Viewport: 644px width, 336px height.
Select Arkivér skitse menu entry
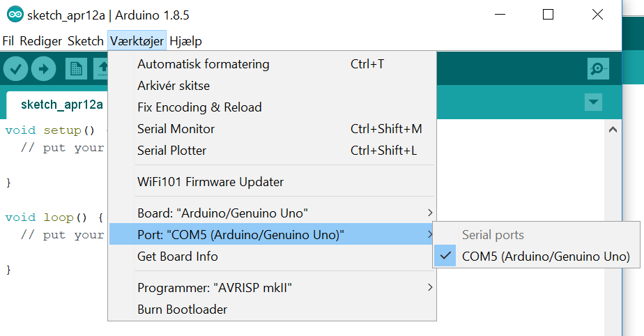click(x=174, y=86)
